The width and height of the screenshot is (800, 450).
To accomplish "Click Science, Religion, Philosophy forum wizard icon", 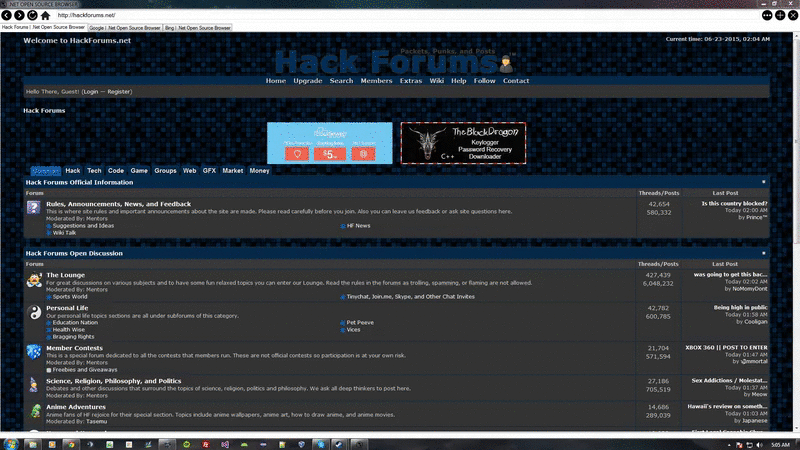I will [x=34, y=385].
